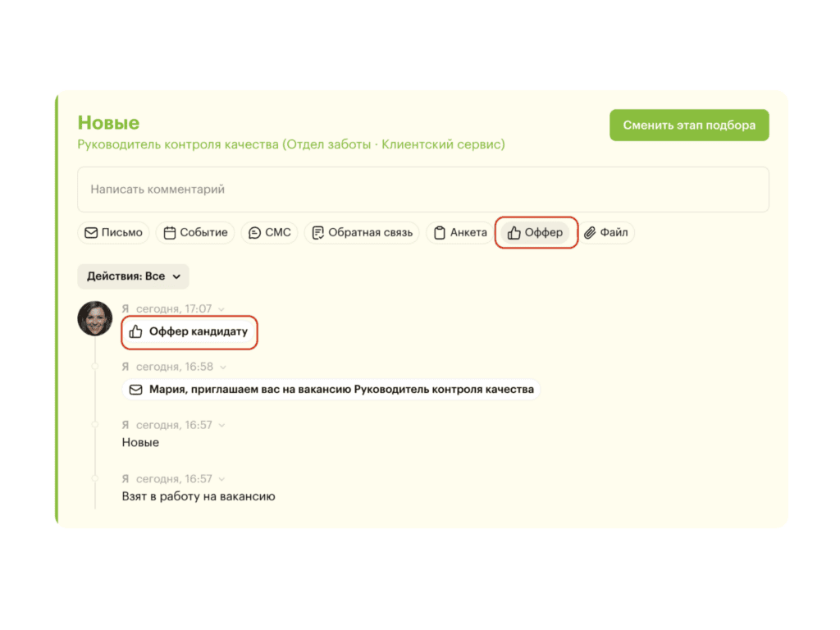The width and height of the screenshot is (840, 630).
Task: Click the user avatar photo in the timeline
Action: [x=95, y=318]
